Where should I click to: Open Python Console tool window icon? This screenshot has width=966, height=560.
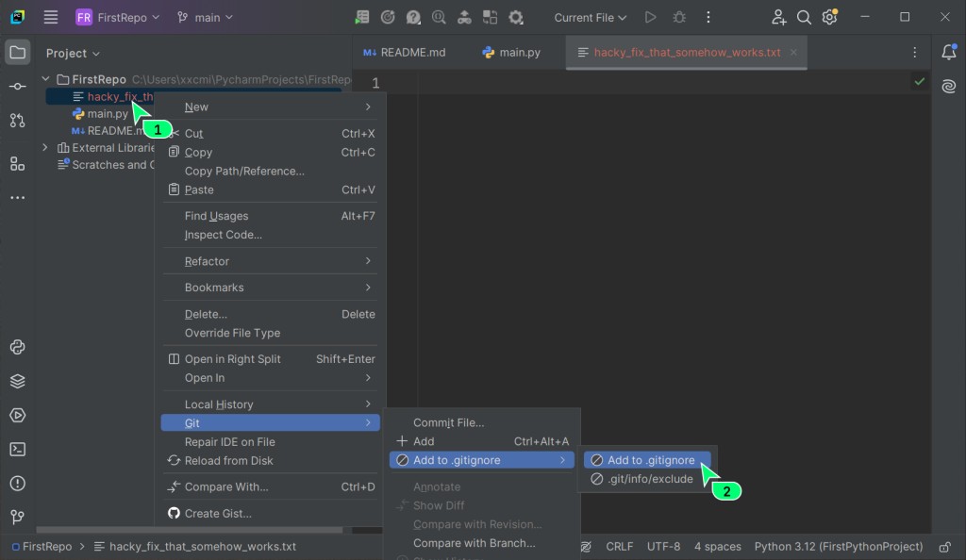point(17,347)
